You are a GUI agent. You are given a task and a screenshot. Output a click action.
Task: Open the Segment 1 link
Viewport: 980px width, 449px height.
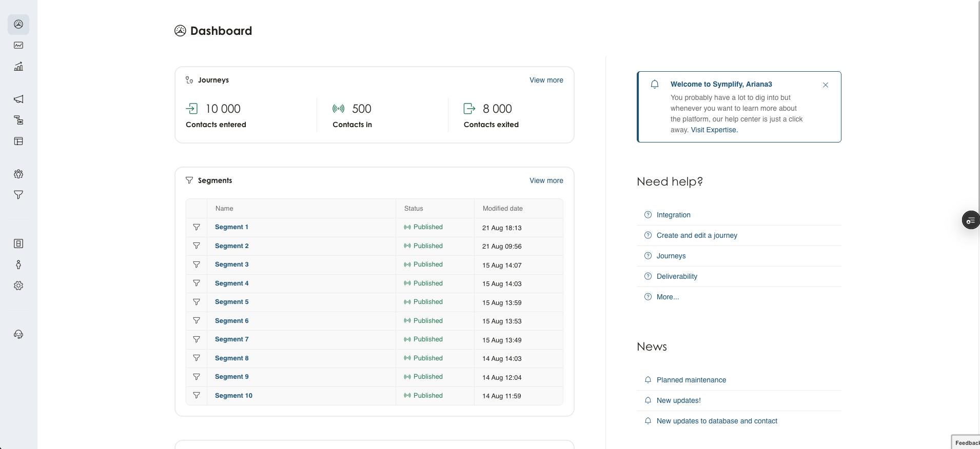click(231, 227)
